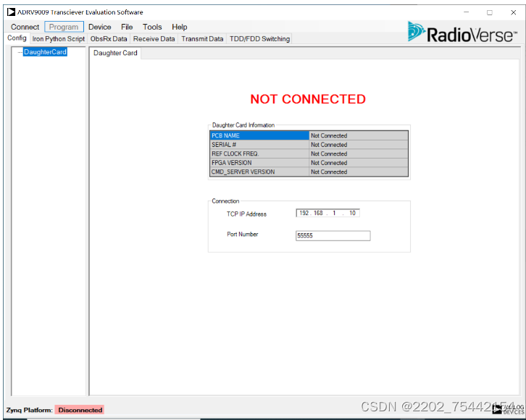Open the Connect menu
This screenshot has width=526, height=420.
[25, 27]
